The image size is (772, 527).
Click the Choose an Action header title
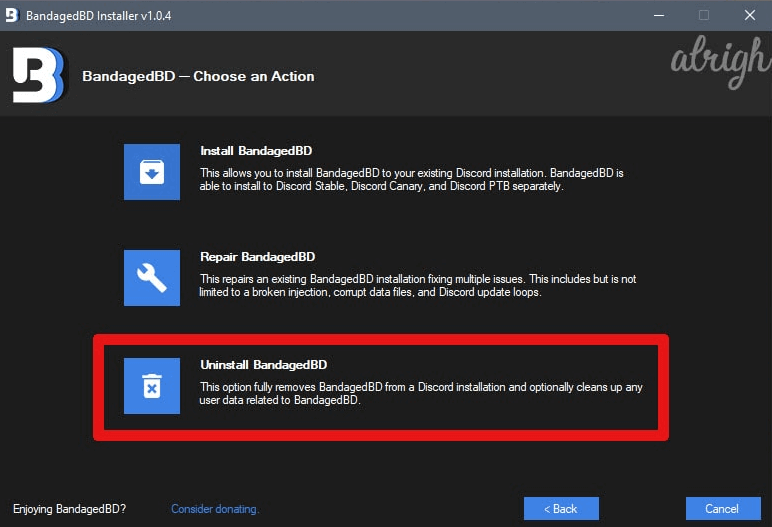[x=198, y=76]
